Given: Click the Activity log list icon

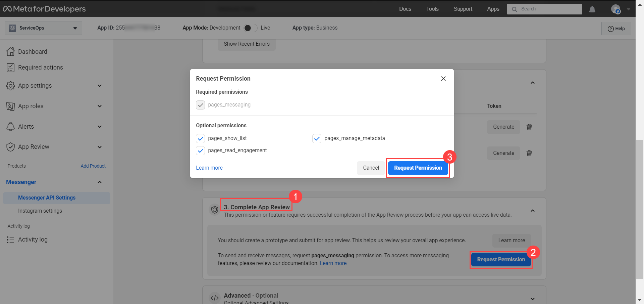Looking at the screenshot, I should click(11, 240).
